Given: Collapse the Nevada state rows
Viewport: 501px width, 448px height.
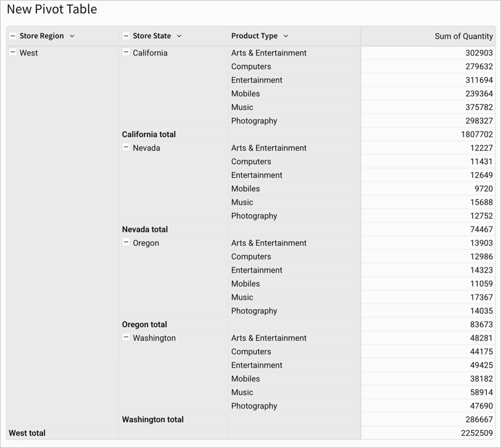Looking at the screenshot, I should (x=126, y=148).
